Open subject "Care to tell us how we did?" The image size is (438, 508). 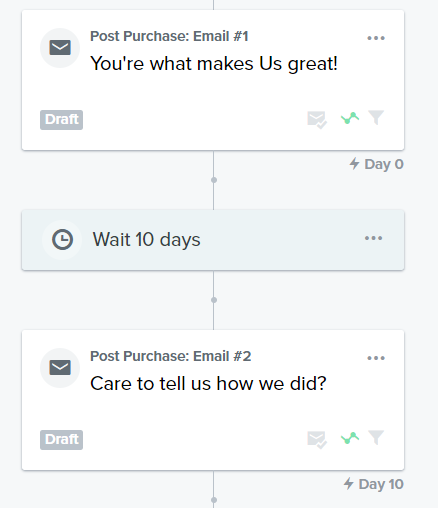click(208, 383)
